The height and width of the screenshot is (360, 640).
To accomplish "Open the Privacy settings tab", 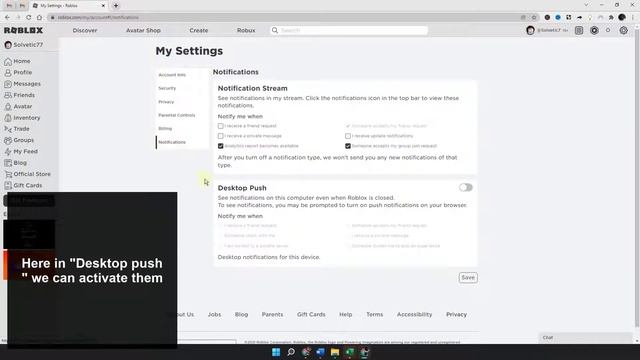I will tap(166, 102).
